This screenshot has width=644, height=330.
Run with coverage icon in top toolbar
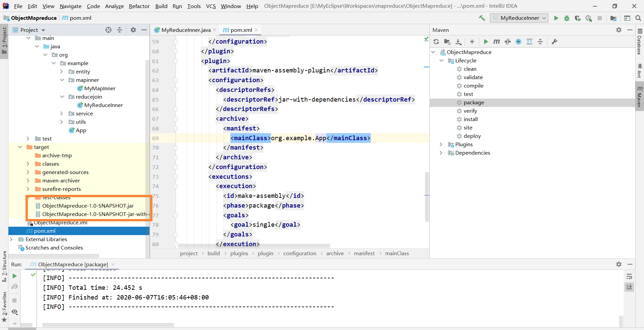578,18
